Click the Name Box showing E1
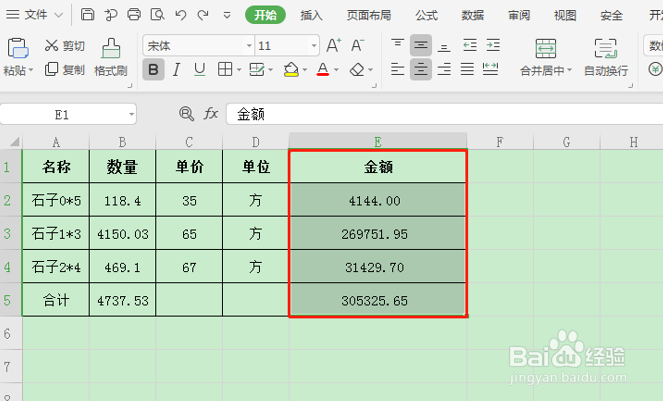Image resolution: width=663 pixels, height=401 pixels. 62,114
